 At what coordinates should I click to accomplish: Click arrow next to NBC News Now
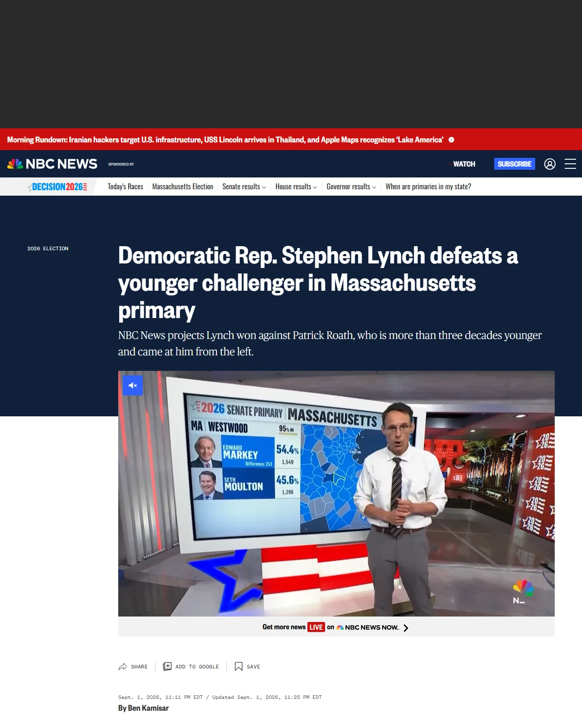[x=406, y=628]
